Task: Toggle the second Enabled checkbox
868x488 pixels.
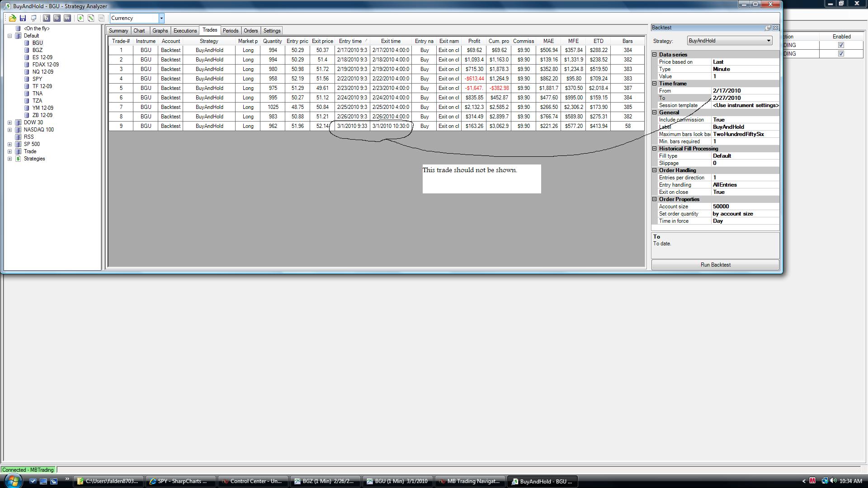Action: click(x=841, y=54)
